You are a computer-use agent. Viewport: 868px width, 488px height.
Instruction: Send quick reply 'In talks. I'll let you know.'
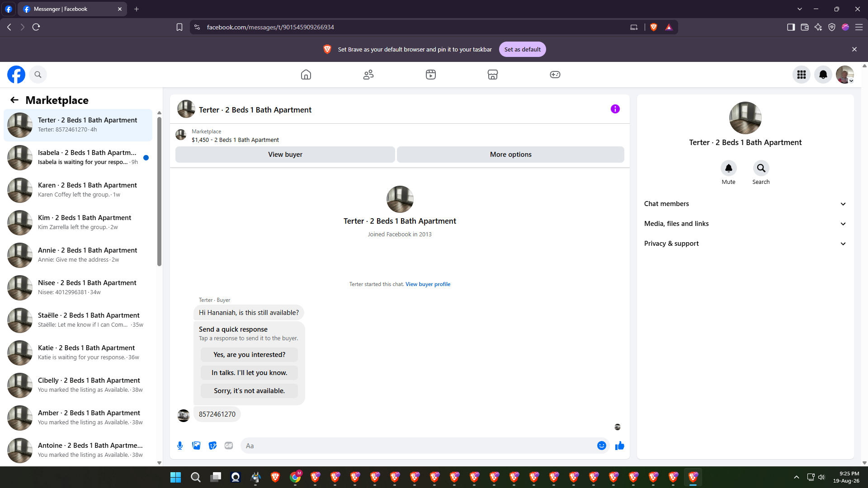click(x=250, y=373)
